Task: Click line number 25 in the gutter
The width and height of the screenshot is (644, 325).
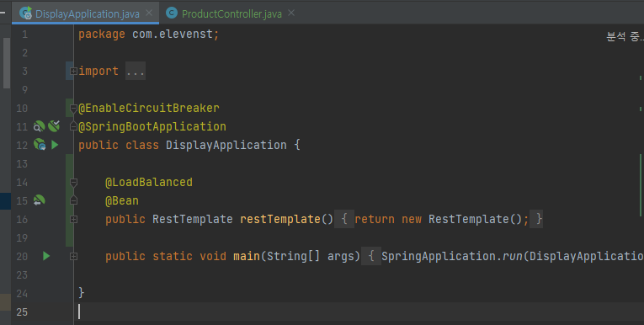Action: click(x=22, y=312)
